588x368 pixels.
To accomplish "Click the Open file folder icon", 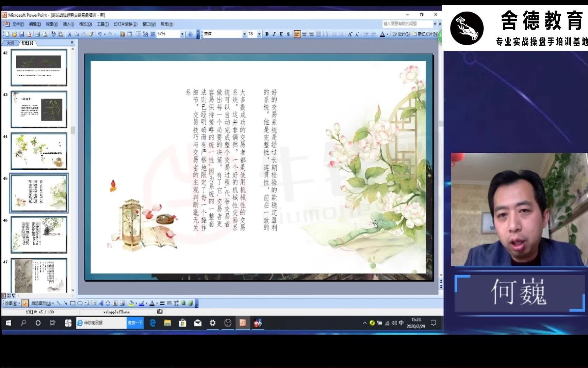I will (15, 34).
